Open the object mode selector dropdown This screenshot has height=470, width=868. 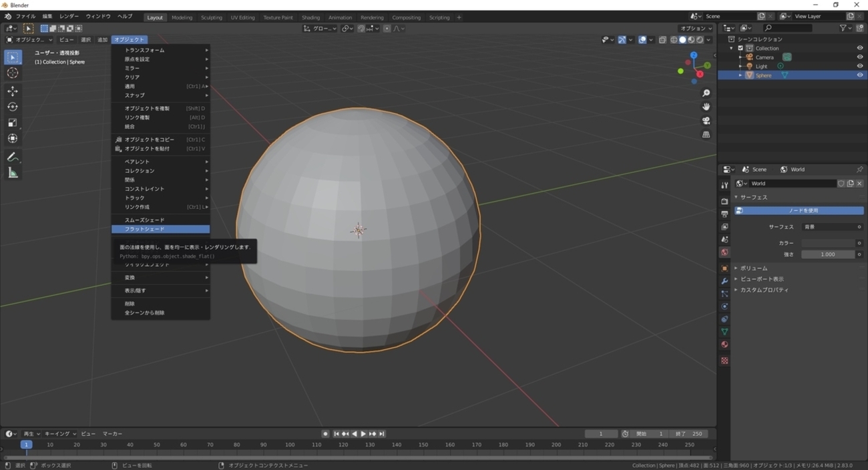point(29,40)
